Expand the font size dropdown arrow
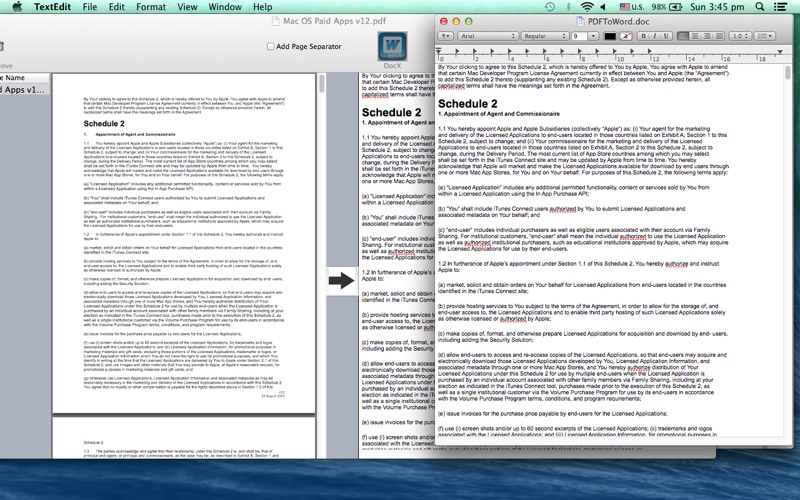This screenshot has height=500, width=800. point(593,36)
